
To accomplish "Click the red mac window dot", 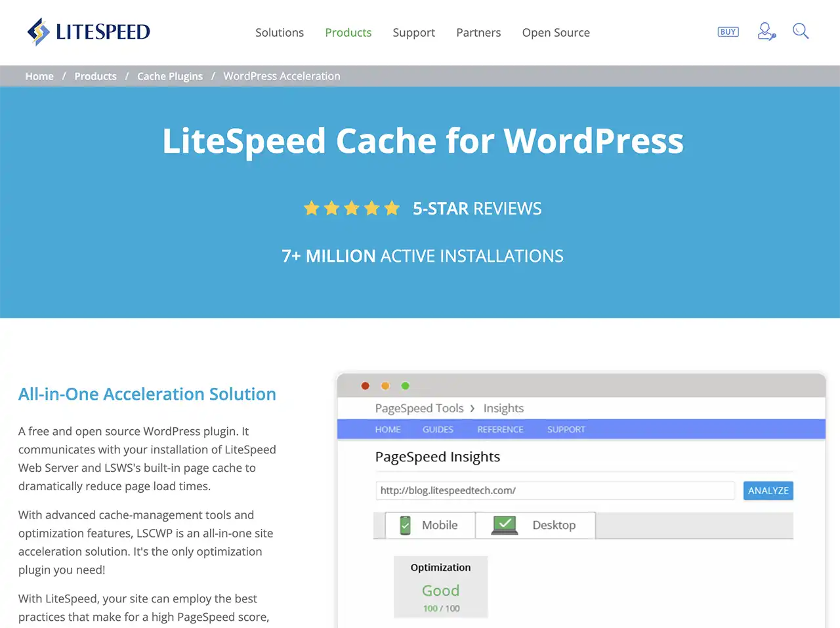I will tap(365, 386).
